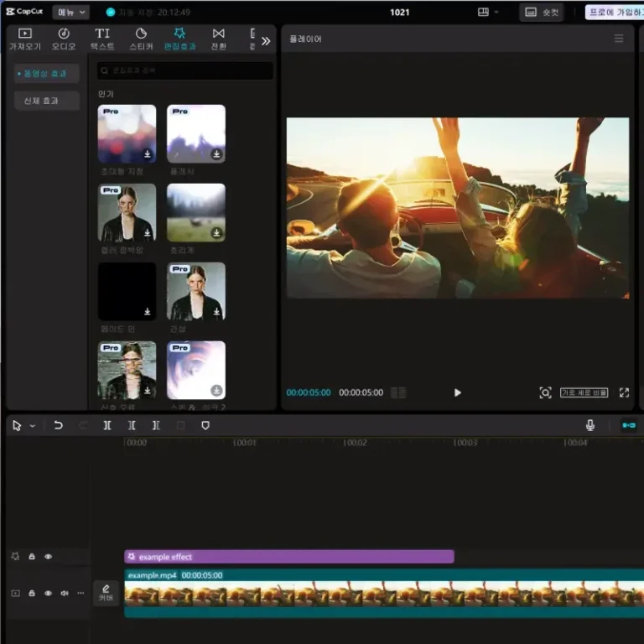Click the current timecode 00:00:05:00 in cyan
644x644 pixels.
coord(309,392)
